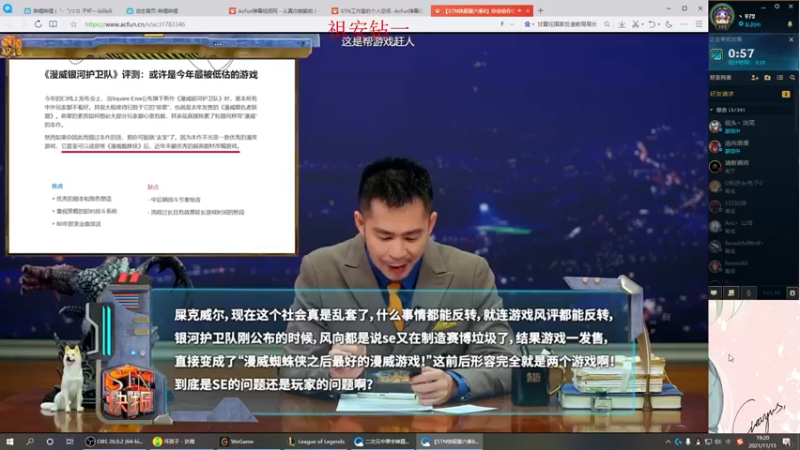Open the three-dot more tools menu
Screen dimensions: 800x450
click(x=684, y=24)
